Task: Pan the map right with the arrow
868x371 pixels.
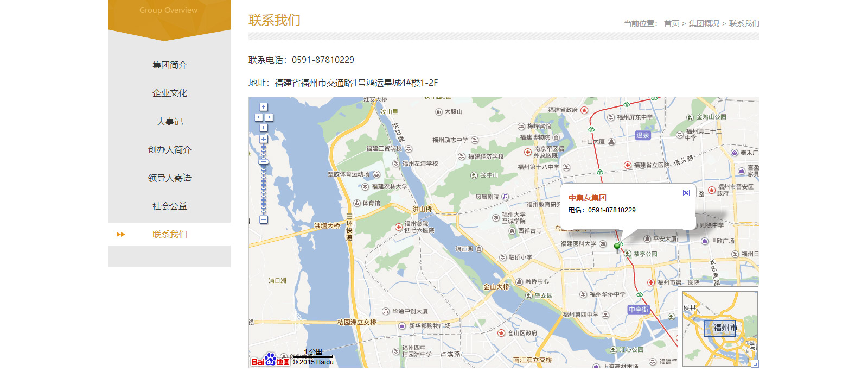Action: pyautogui.click(x=269, y=117)
